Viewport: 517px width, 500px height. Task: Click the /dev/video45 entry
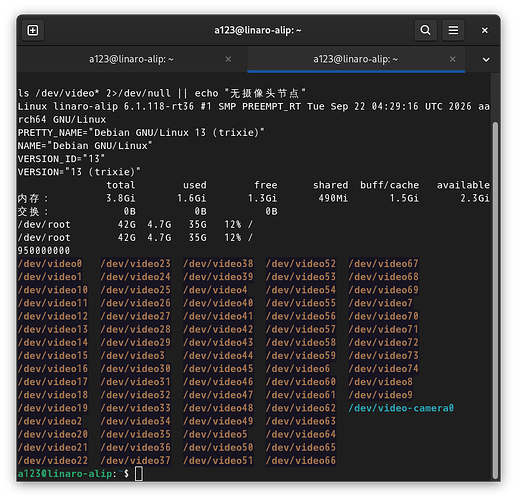tap(218, 369)
